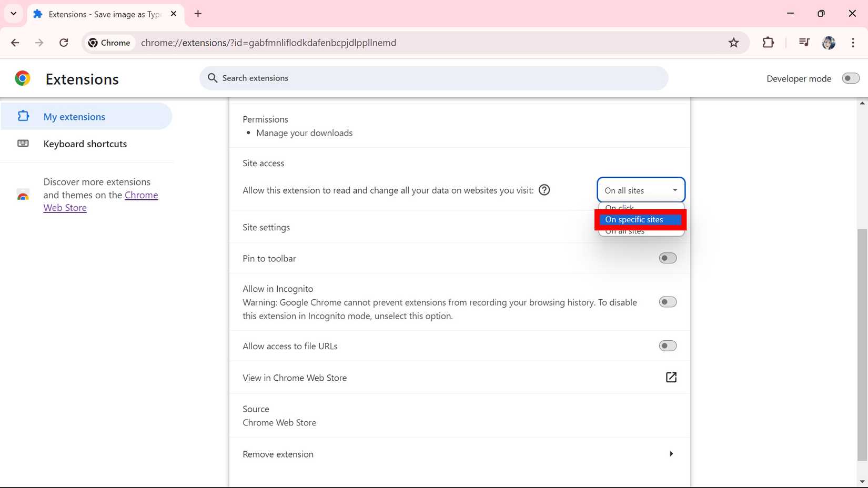
Task: Enable Pin to toolbar
Action: click(667, 258)
